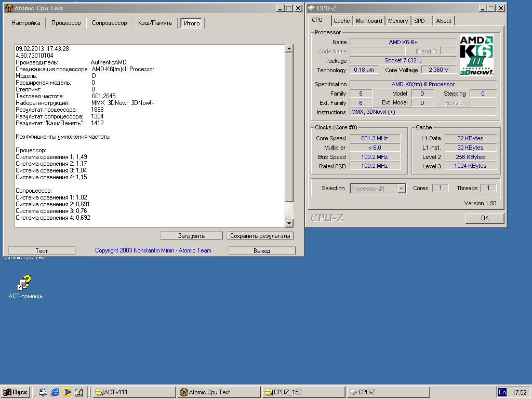Click the AMD-K6(tm)-III Processor specification field
Viewport: 532px width, 399px height.
[x=423, y=84]
